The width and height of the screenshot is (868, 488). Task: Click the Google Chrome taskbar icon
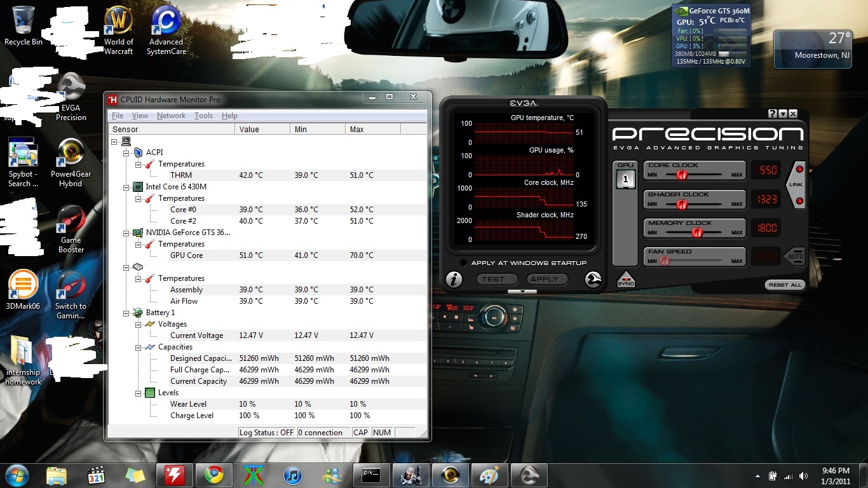(x=214, y=475)
